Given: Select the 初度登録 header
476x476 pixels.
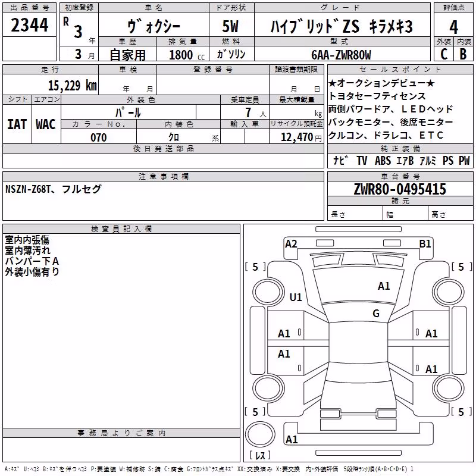Looking at the screenshot, I should [x=79, y=8].
